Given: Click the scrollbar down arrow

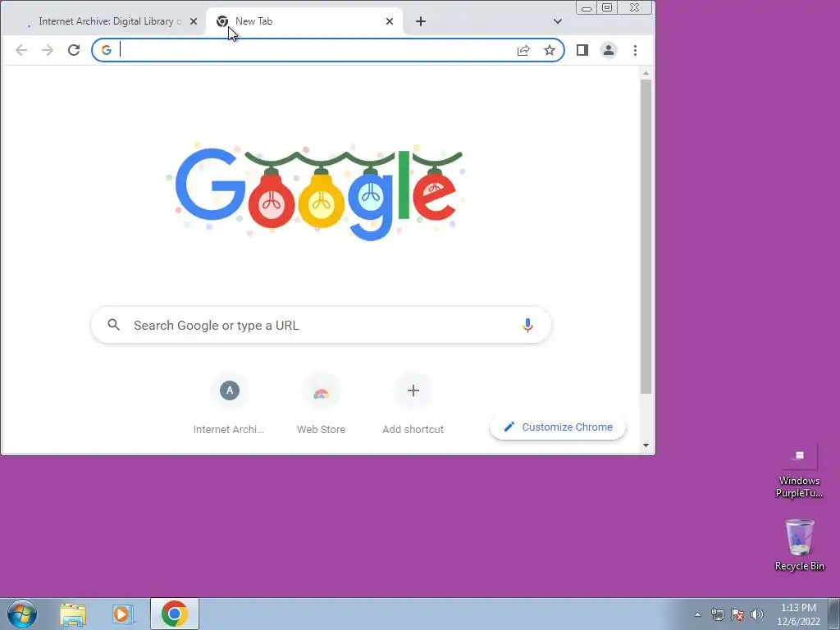Looking at the screenshot, I should click(646, 445).
